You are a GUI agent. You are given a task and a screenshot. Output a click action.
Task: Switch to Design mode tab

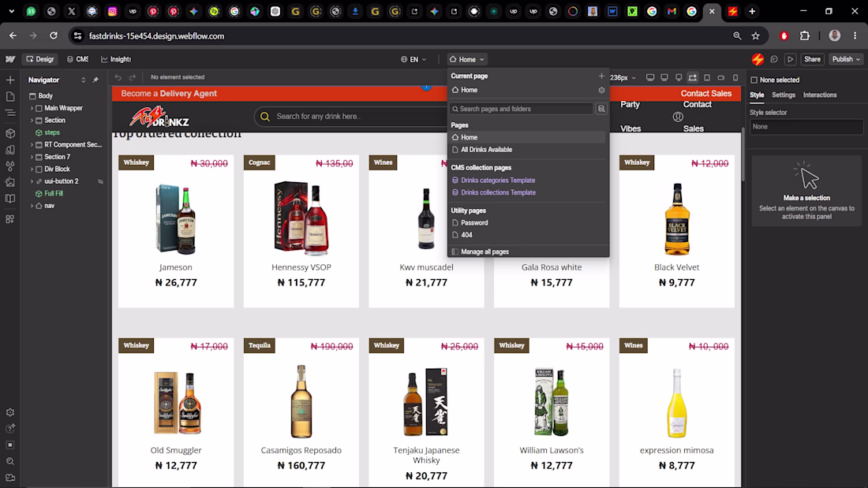coord(40,59)
